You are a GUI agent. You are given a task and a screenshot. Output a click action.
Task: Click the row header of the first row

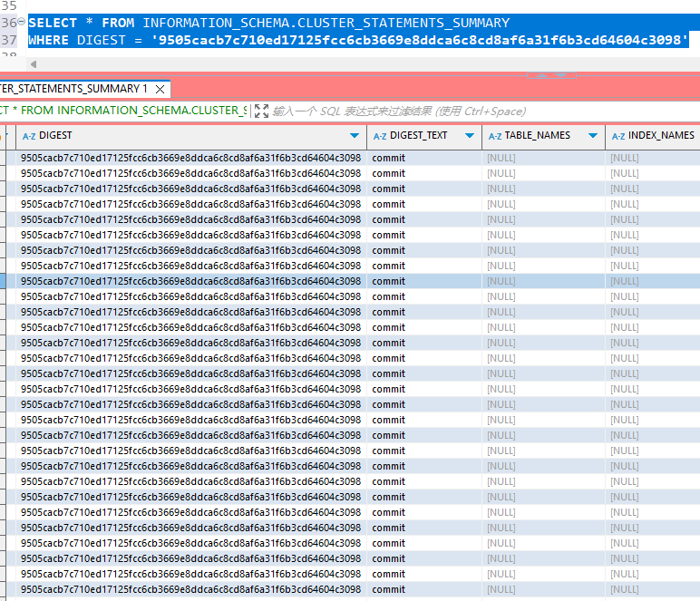point(7,158)
